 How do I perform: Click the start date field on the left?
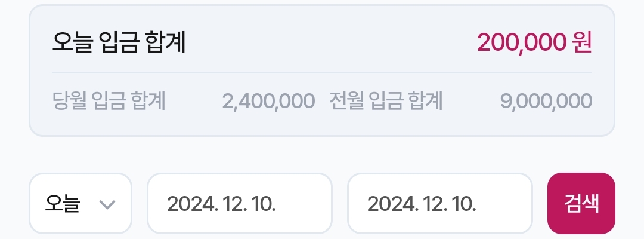239,204
